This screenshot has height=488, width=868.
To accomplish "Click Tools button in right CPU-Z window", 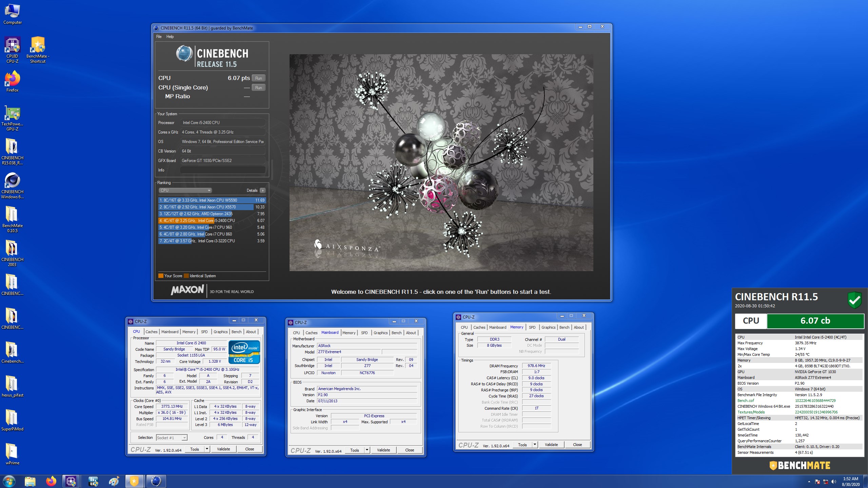I will 522,445.
